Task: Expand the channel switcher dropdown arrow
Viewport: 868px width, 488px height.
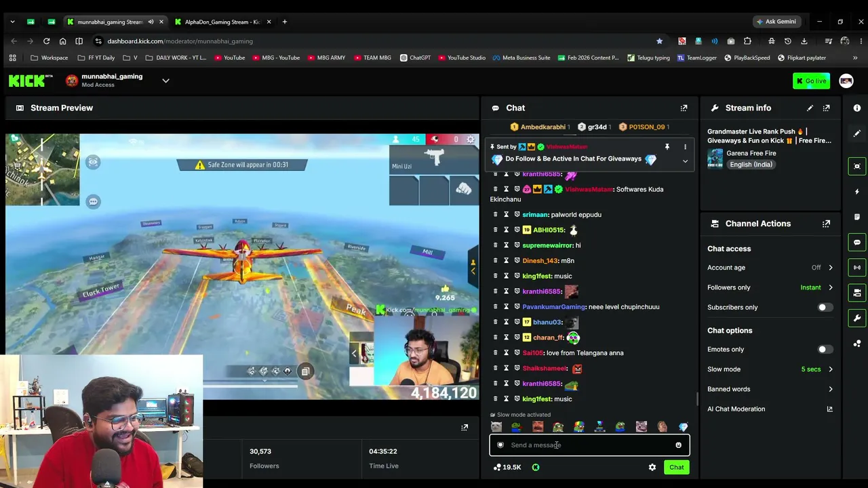Action: click(x=165, y=81)
